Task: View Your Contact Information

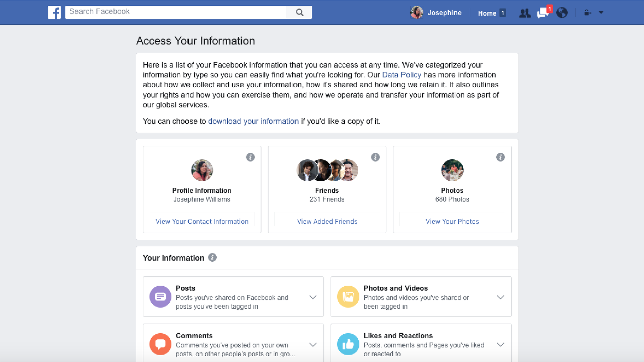Action: point(202,221)
